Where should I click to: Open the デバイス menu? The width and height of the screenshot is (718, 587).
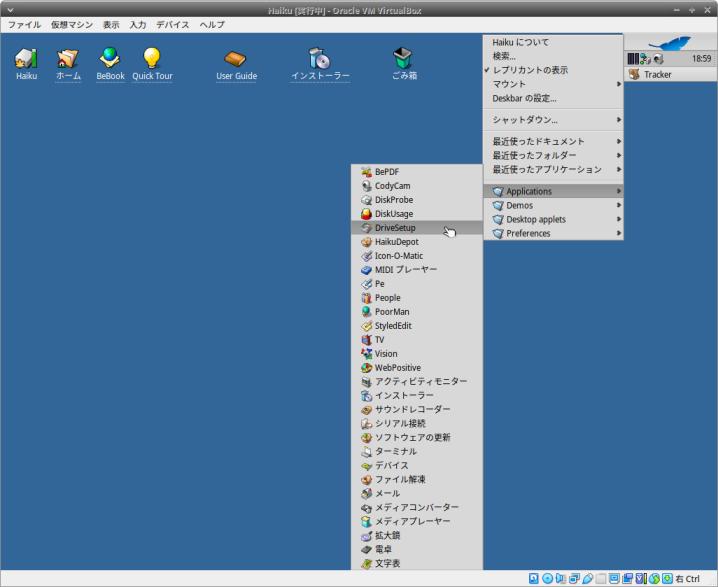tap(173, 25)
